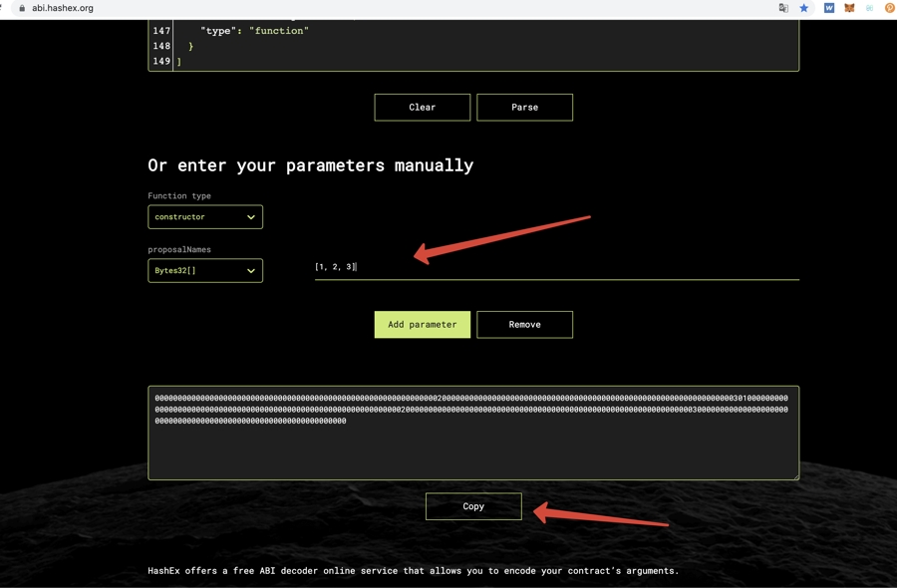The height and width of the screenshot is (588, 897).
Task: Click the abi.hashex.org URL in address bar
Action: coord(63,8)
